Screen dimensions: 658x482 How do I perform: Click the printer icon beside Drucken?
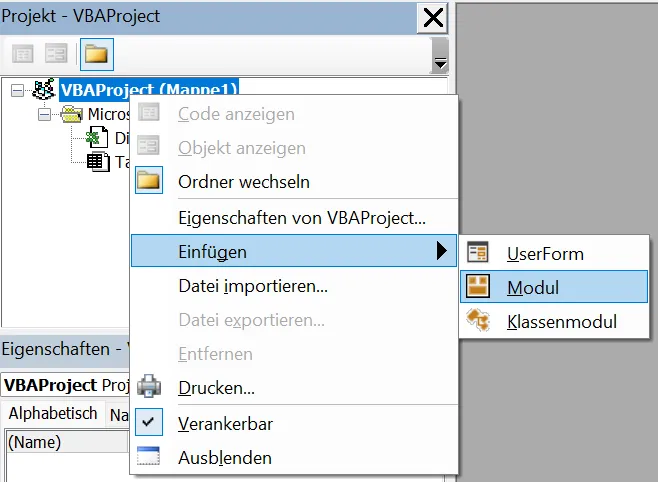(148, 386)
